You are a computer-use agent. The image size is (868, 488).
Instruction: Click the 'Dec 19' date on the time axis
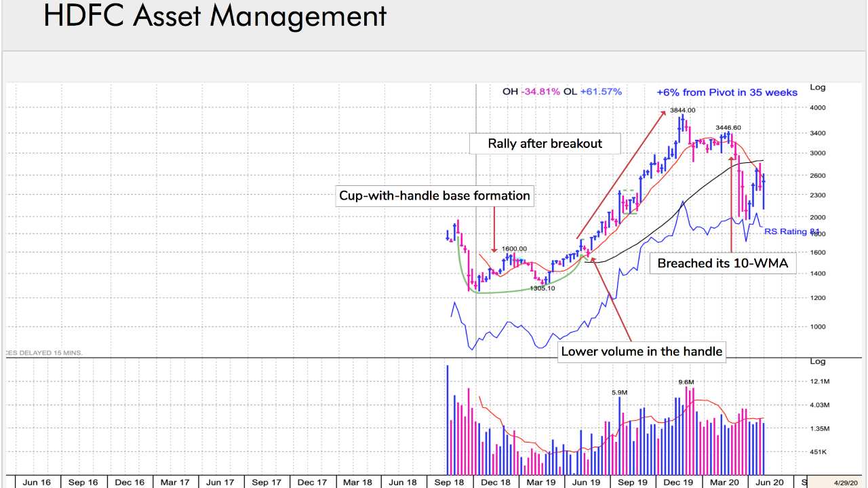tap(679, 483)
